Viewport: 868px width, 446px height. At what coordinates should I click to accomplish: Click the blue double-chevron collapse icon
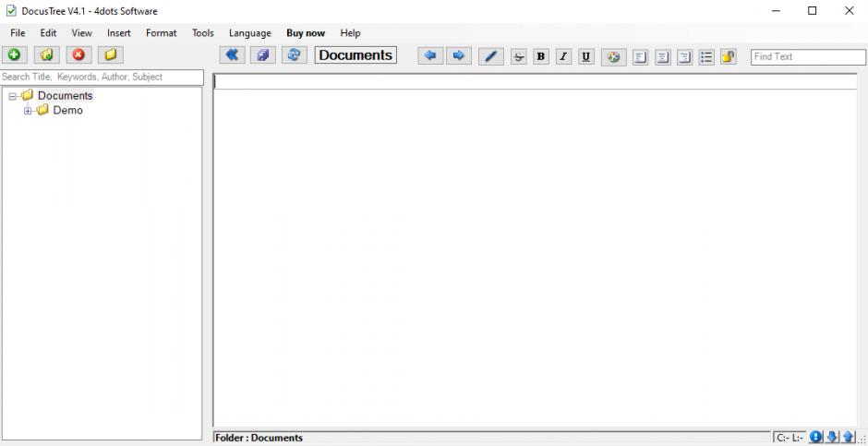tap(232, 54)
